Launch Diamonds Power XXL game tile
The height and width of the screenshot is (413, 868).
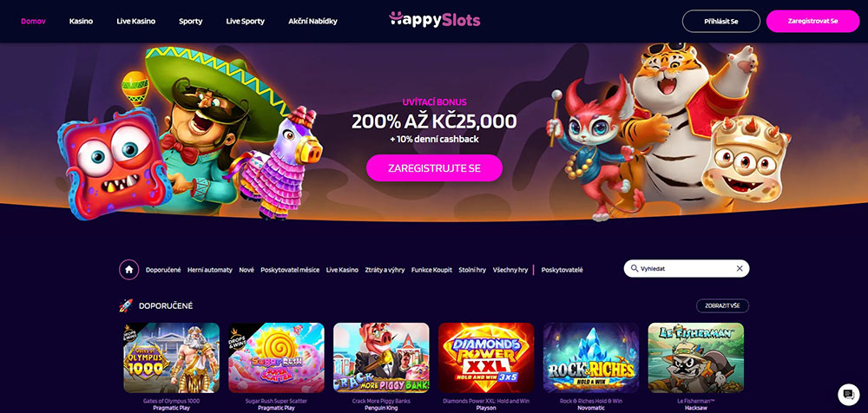tap(486, 357)
